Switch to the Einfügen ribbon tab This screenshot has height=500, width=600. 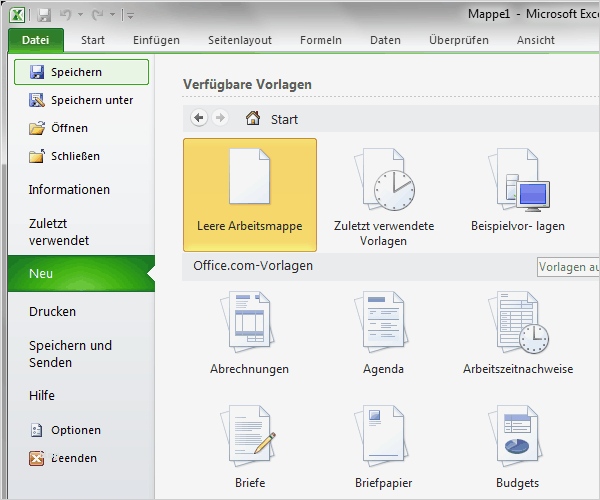156,40
